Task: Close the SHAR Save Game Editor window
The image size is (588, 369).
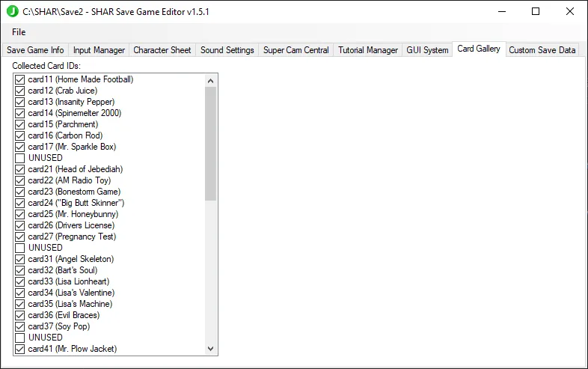Action: (570, 11)
